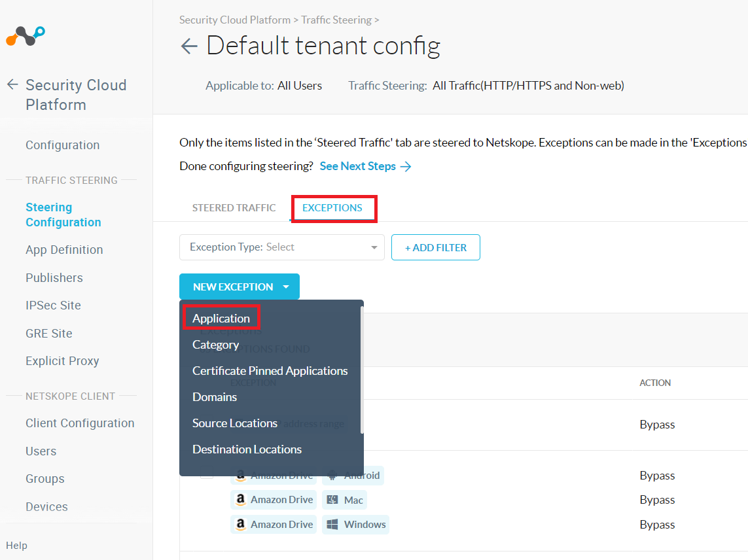Choose Certificate Pinned Applications menu entry

(x=270, y=371)
